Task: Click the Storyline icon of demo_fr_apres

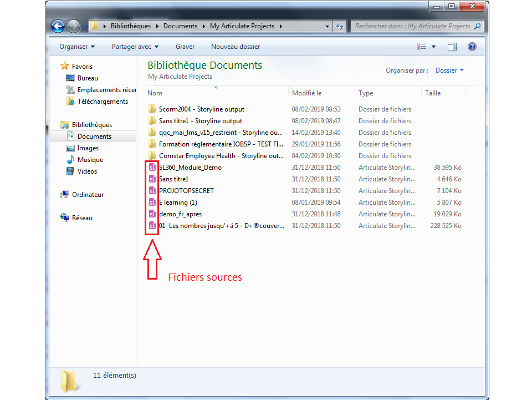Action: click(x=152, y=214)
